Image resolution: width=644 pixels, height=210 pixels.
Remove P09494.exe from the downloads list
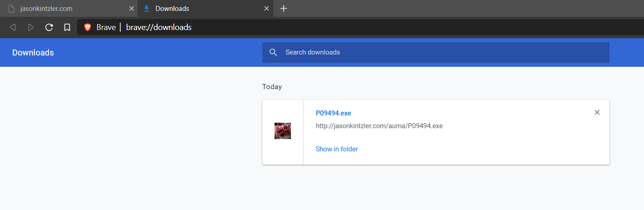click(597, 112)
